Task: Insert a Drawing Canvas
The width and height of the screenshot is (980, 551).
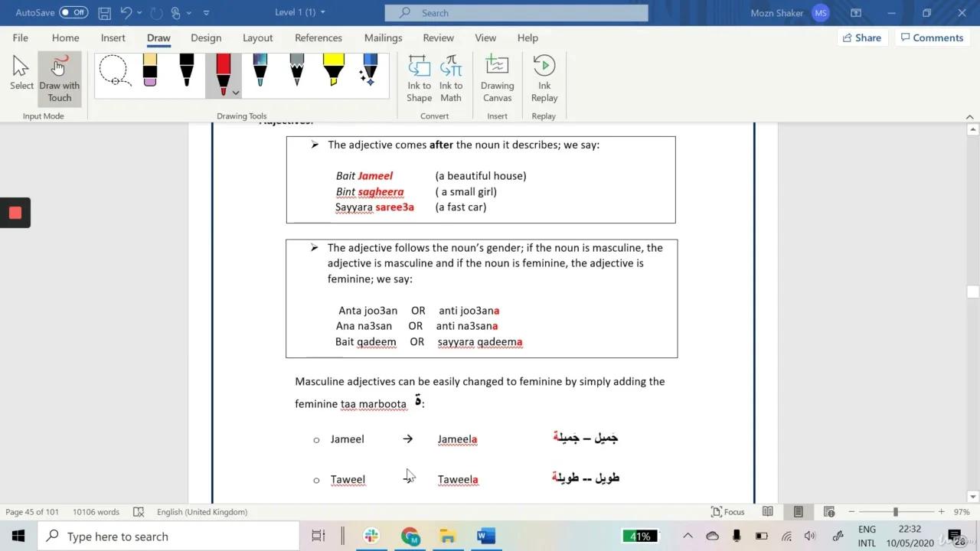Action: (x=497, y=77)
